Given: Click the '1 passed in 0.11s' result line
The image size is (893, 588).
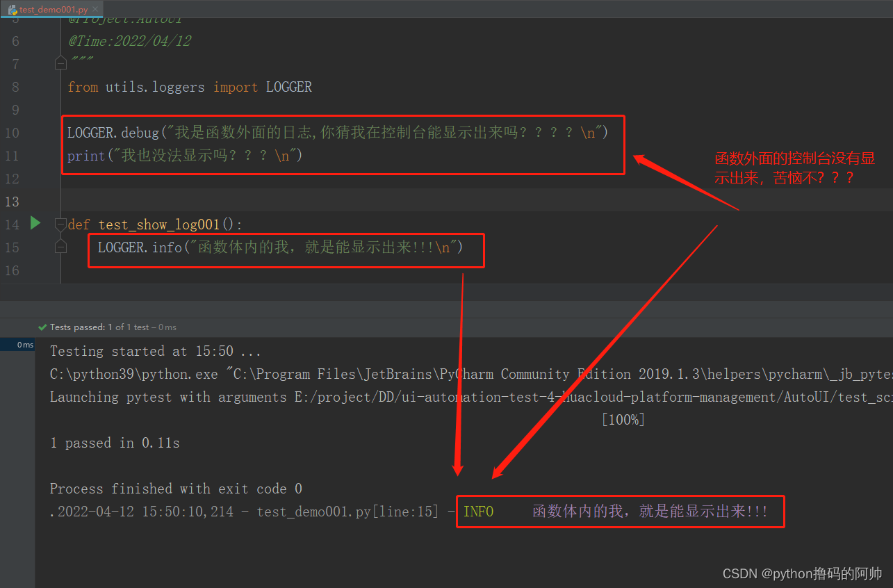Looking at the screenshot, I should 115,443.
